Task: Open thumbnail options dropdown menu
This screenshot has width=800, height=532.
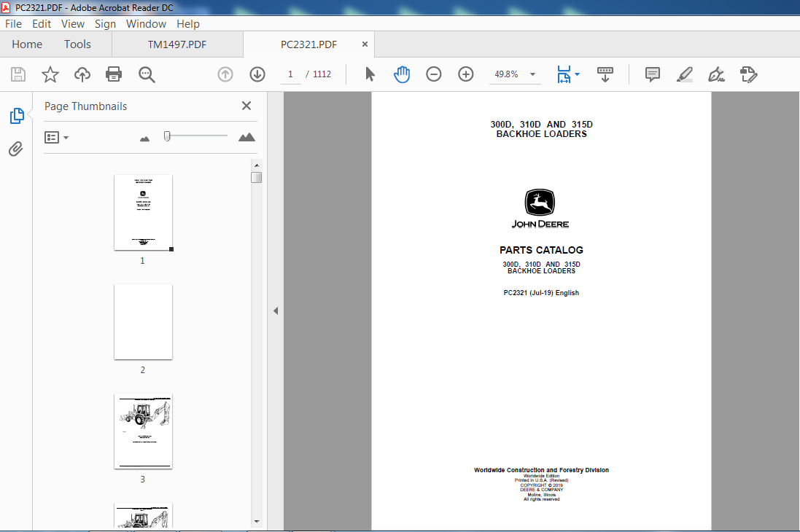Action: click(56, 137)
